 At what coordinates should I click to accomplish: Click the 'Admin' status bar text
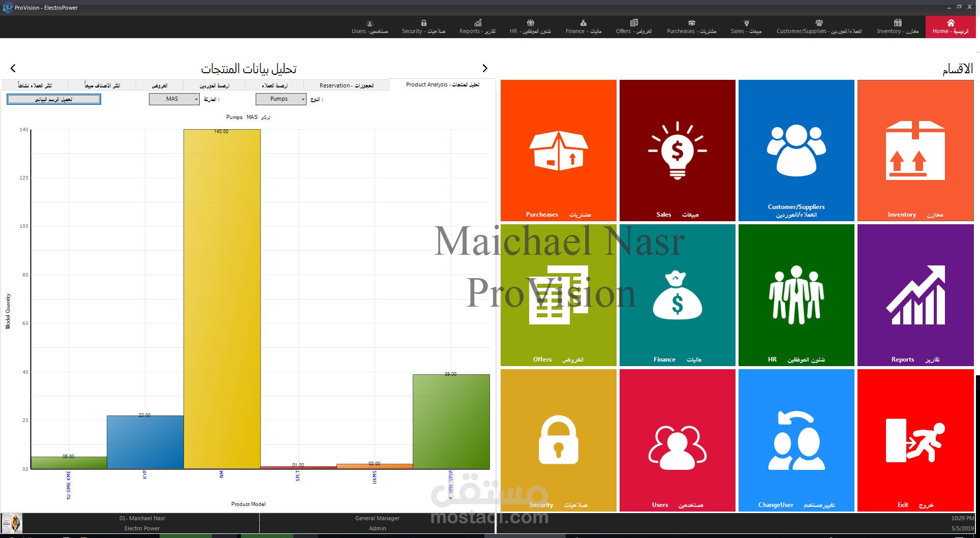tap(377, 528)
